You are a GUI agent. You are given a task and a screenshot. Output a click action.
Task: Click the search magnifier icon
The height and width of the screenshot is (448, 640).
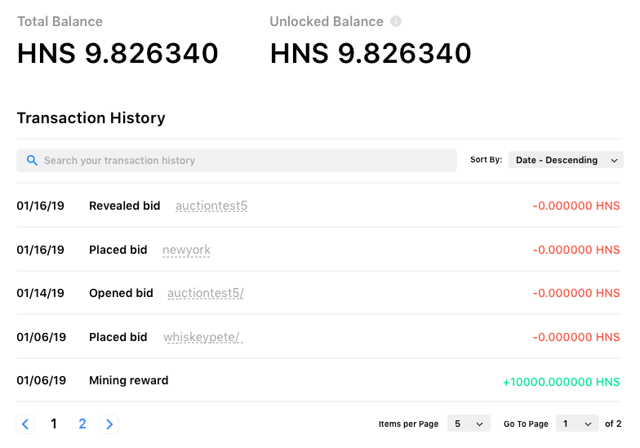coord(32,160)
